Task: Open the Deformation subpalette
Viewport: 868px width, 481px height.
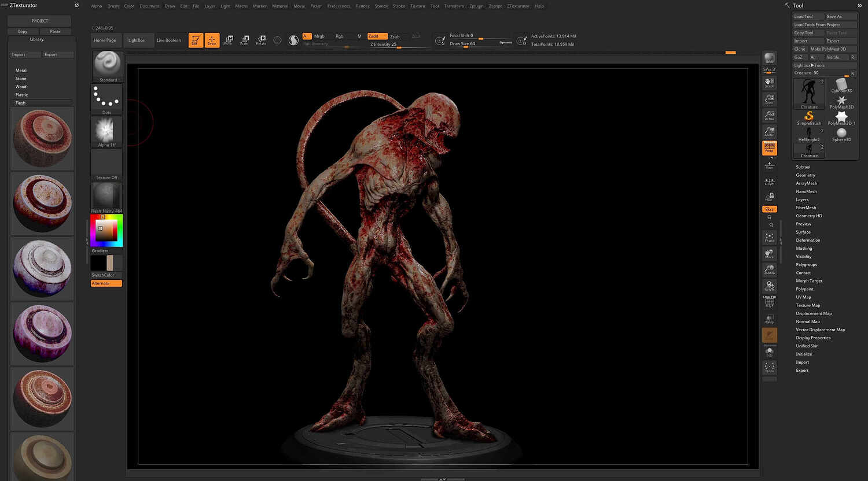Action: 808,240
